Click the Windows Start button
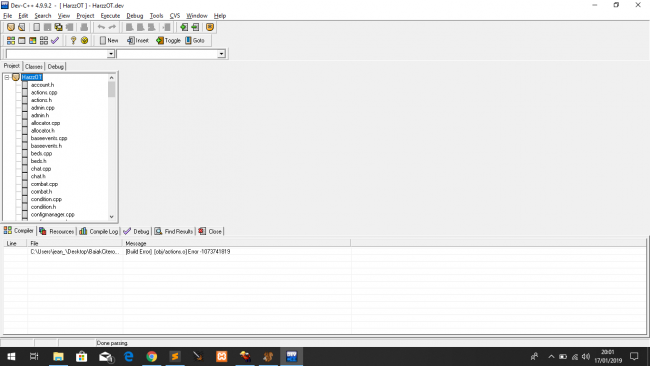Screen dimensions: 650x366 [x=11, y=356]
